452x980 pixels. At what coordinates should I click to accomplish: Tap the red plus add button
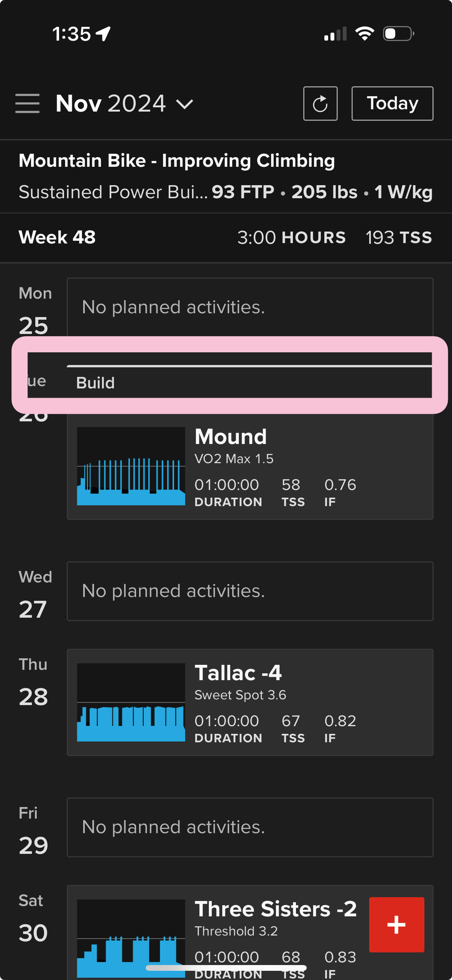[x=396, y=924]
